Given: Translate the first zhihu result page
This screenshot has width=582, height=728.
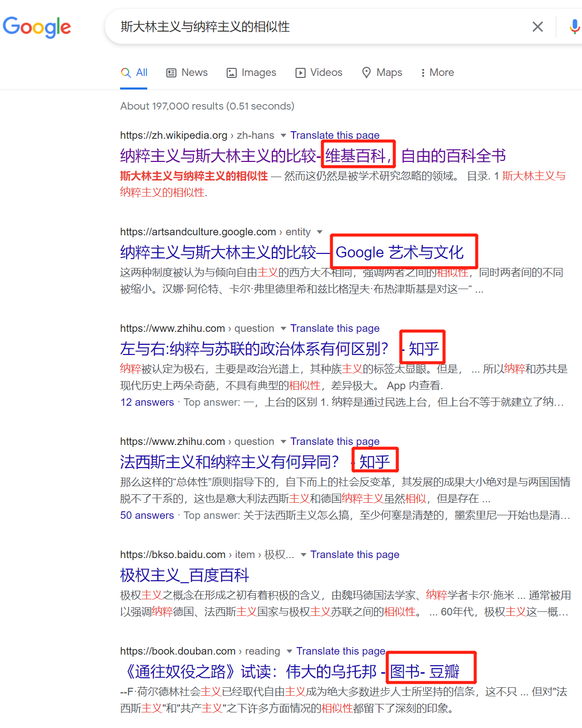Looking at the screenshot, I should pos(335,328).
